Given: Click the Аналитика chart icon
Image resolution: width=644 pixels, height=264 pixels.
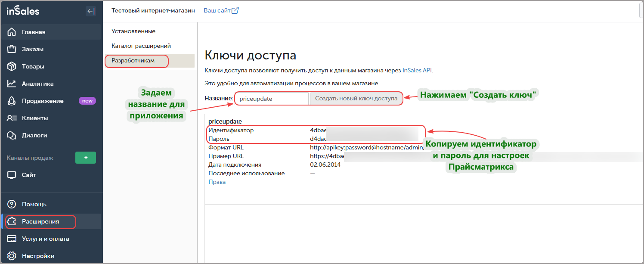Looking at the screenshot, I should pyautogui.click(x=12, y=84).
